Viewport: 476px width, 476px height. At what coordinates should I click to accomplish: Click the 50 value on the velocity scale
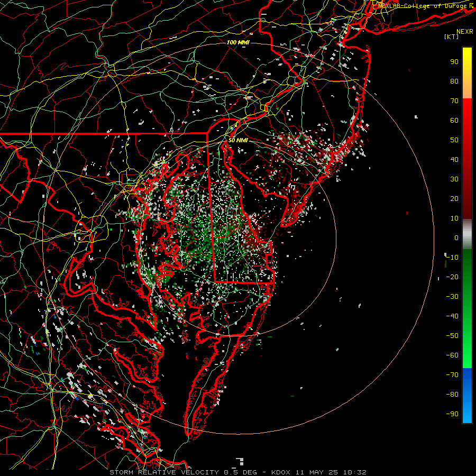point(454,140)
